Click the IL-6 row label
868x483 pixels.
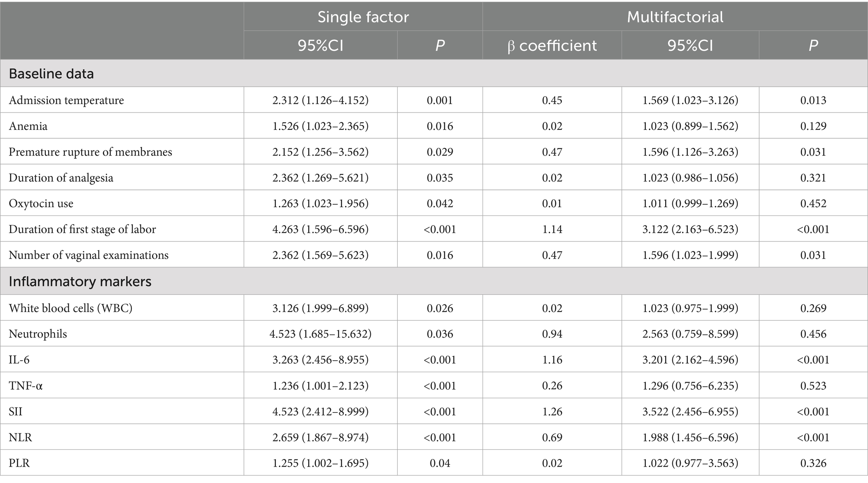(19, 360)
